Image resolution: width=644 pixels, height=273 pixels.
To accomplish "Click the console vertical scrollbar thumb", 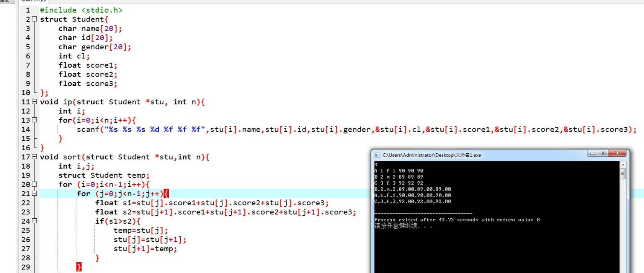I will (x=623, y=174).
